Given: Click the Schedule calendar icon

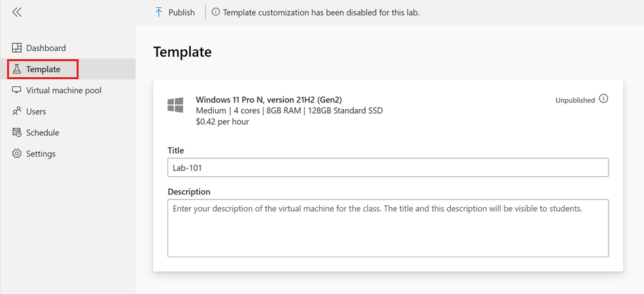Looking at the screenshot, I should [17, 133].
